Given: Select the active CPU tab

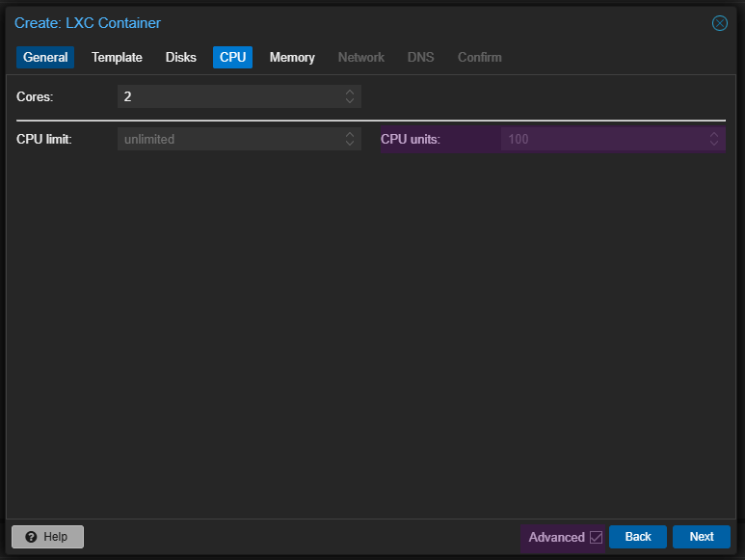Looking at the screenshot, I should pos(232,57).
